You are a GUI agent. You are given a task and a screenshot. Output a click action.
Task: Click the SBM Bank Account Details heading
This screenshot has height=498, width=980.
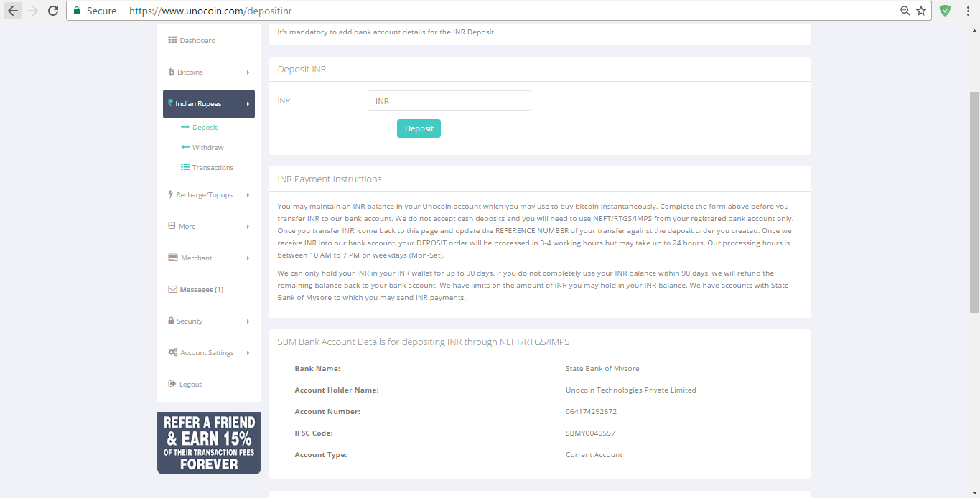[424, 342]
